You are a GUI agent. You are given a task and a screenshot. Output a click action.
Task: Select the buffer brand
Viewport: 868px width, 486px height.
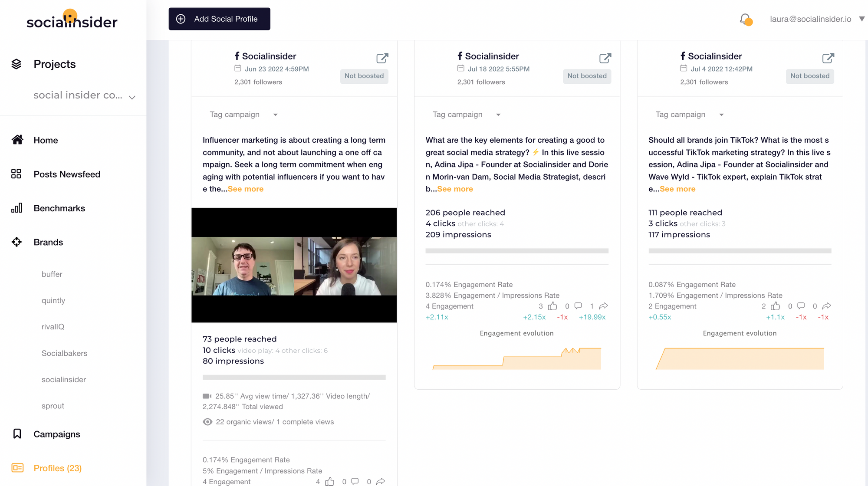[52, 274]
